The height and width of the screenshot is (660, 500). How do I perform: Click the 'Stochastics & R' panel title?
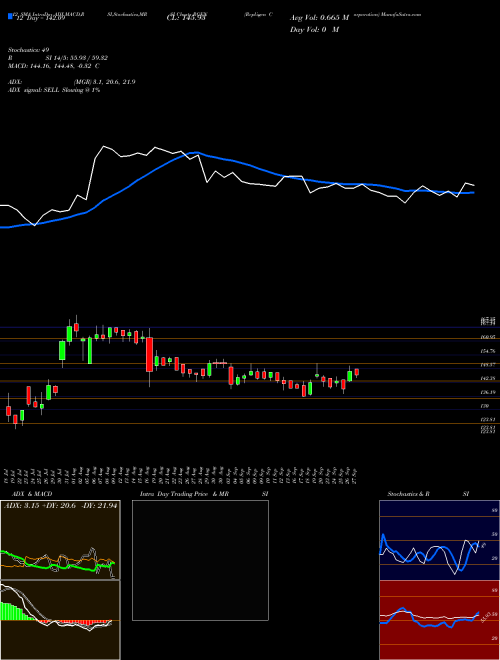[x=408, y=494]
